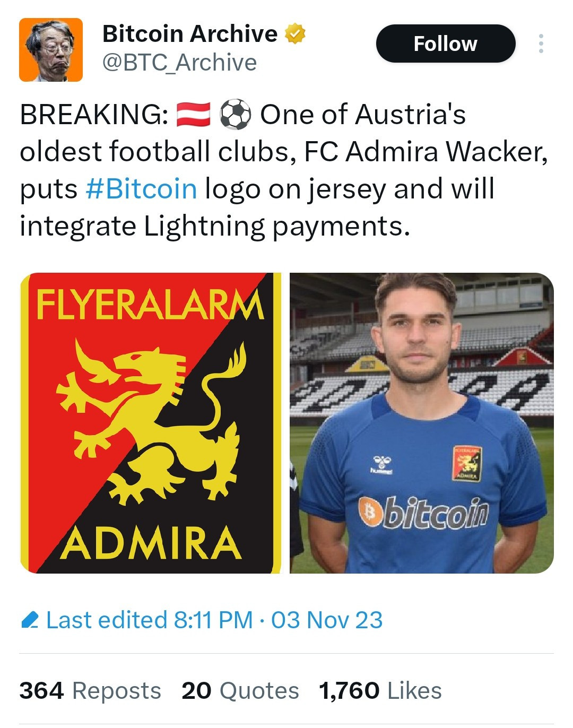Click the soccer ball emoji
The height and width of the screenshot is (728, 573).
pyautogui.click(x=235, y=115)
